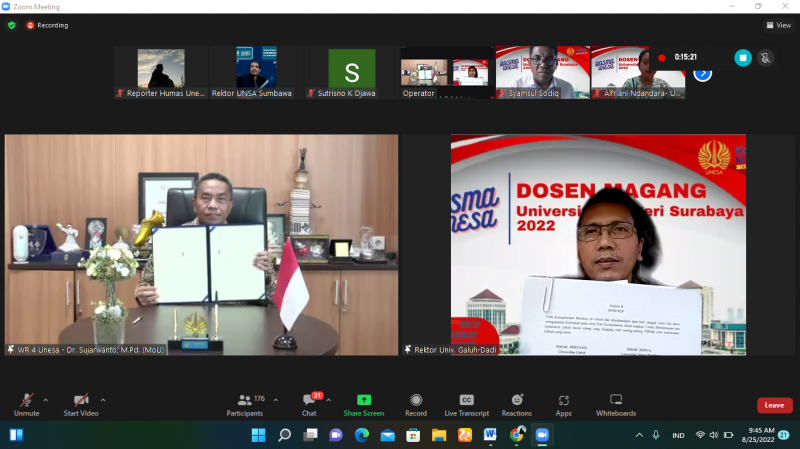The height and width of the screenshot is (449, 800).
Task: Unmute the microphone in Zoom
Action: pyautogui.click(x=27, y=405)
